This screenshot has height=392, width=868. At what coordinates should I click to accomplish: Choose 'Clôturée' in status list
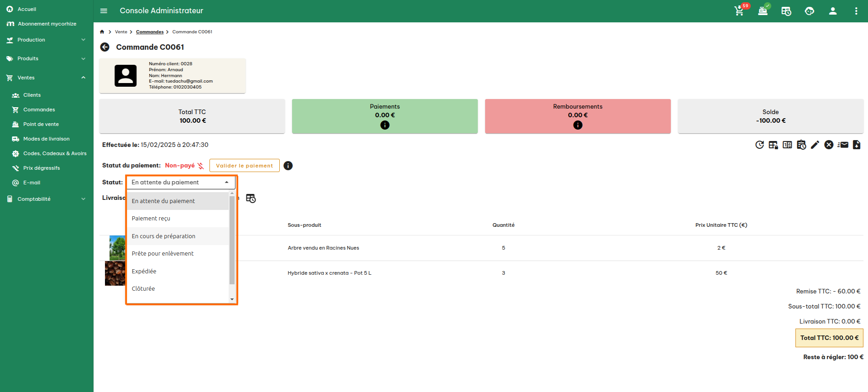pyautogui.click(x=178, y=288)
